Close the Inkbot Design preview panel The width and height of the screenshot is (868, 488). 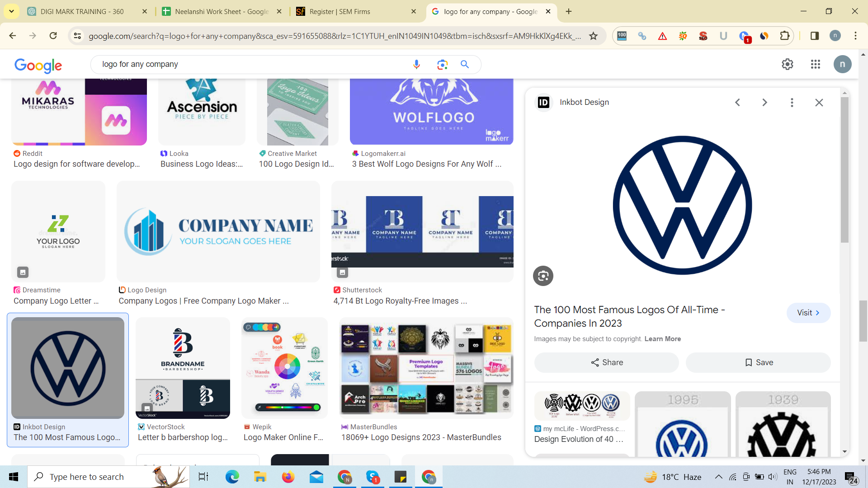click(819, 103)
